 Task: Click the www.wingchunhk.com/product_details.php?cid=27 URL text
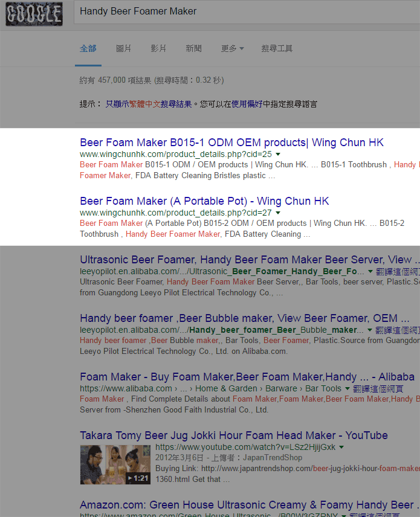(x=175, y=213)
